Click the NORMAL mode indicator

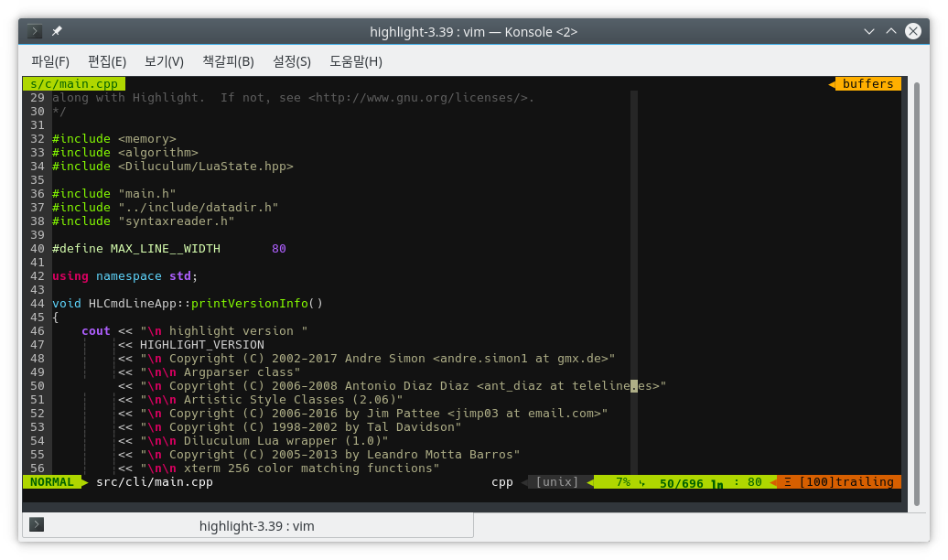click(51, 482)
